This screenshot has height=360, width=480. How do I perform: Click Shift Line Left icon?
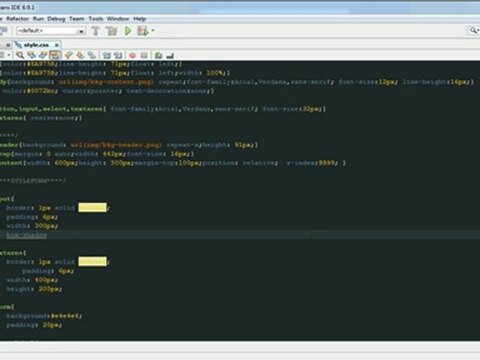[x=107, y=55]
